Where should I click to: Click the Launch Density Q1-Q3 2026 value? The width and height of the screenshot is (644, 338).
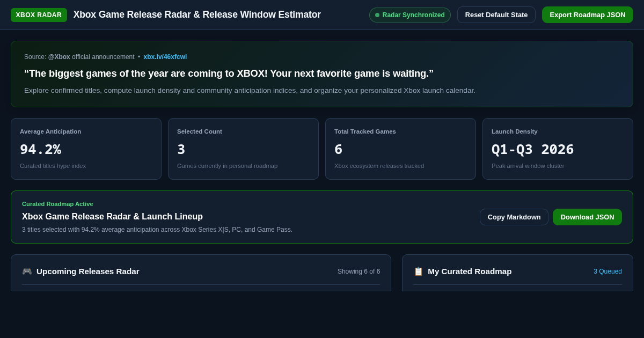click(x=532, y=149)
